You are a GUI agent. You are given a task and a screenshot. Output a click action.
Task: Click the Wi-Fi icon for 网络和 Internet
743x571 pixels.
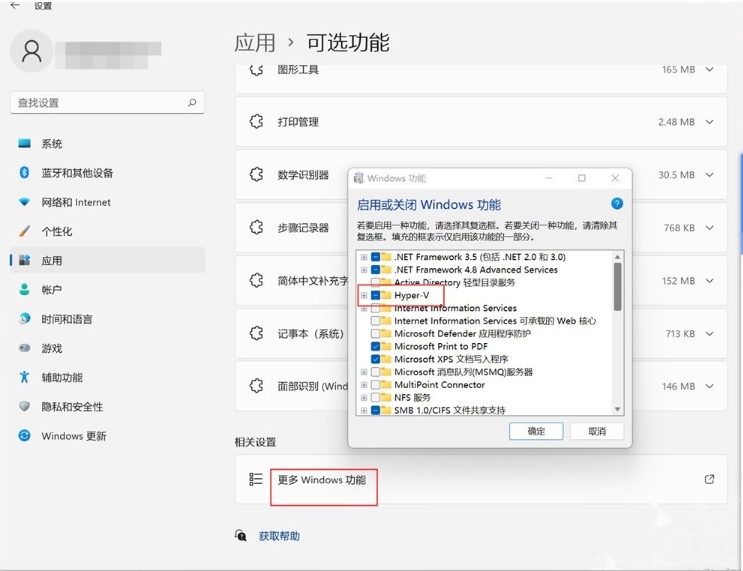[24, 202]
